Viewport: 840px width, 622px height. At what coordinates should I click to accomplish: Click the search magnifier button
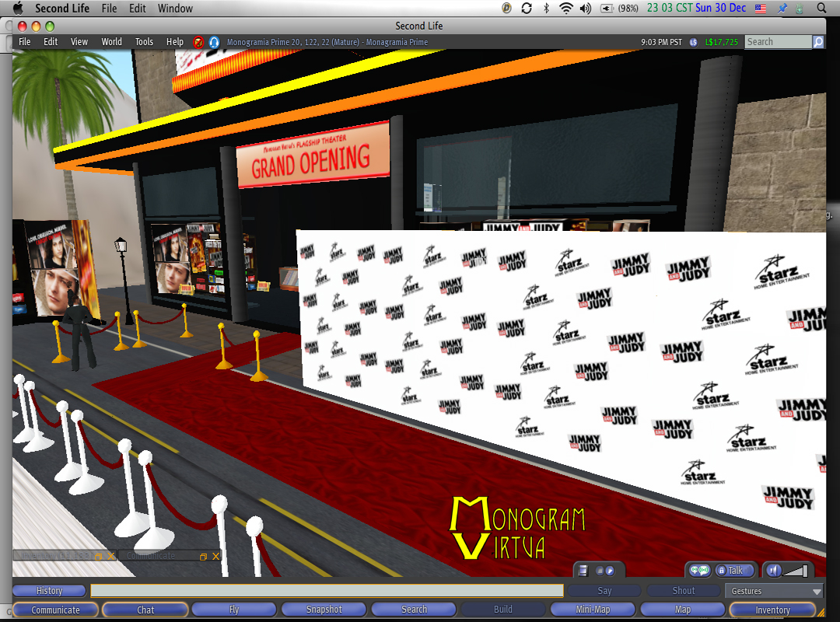pyautogui.click(x=818, y=42)
